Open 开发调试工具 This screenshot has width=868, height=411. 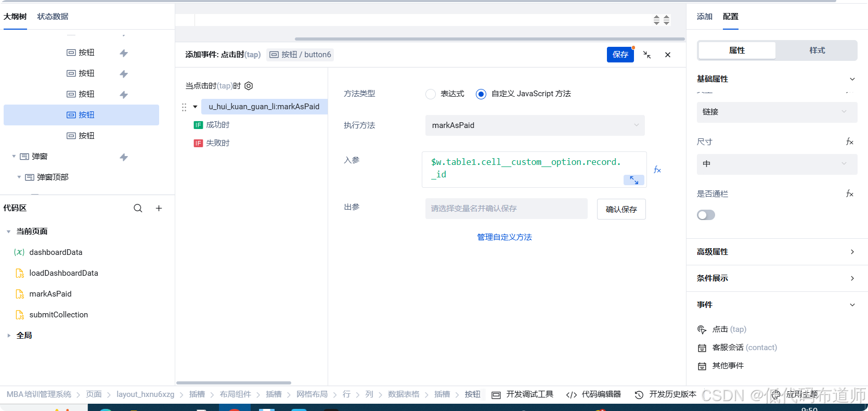pyautogui.click(x=523, y=394)
